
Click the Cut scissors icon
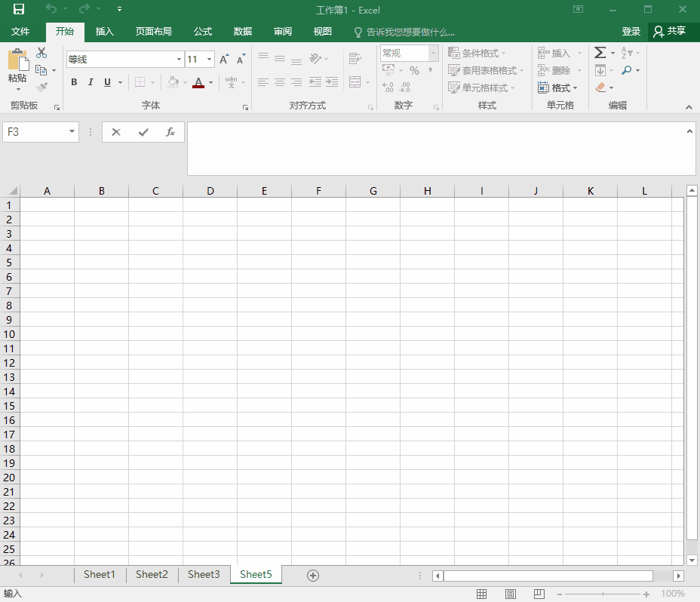point(41,53)
